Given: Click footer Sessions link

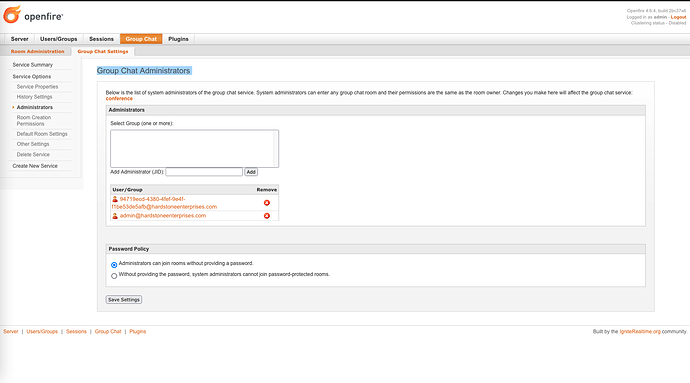Looking at the screenshot, I should [76, 331].
